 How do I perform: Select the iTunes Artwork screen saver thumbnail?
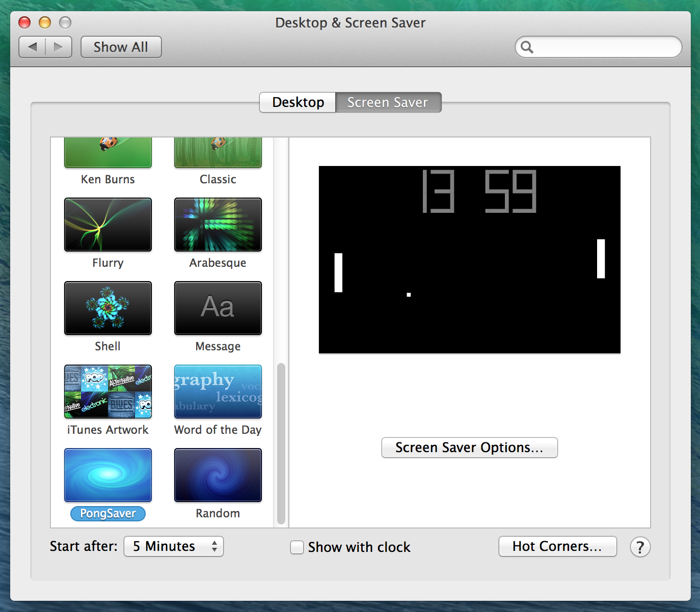point(108,392)
